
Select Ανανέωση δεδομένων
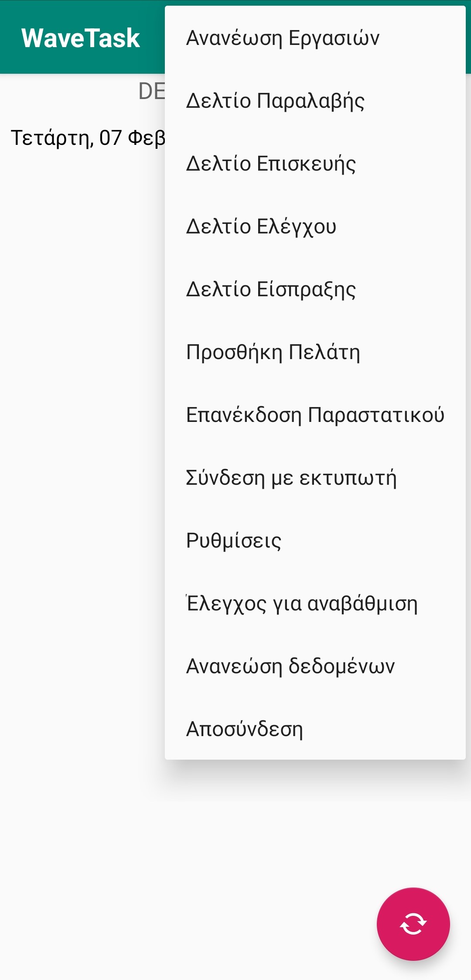coord(290,666)
